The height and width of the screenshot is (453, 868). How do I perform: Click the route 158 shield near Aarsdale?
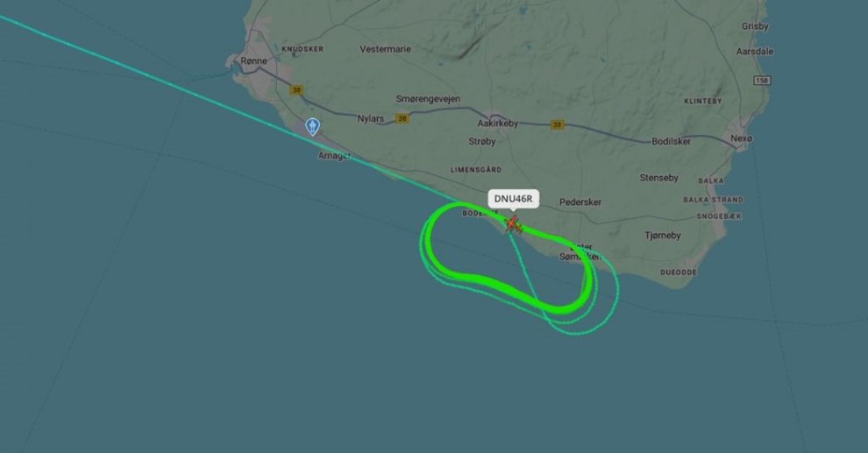point(762,81)
